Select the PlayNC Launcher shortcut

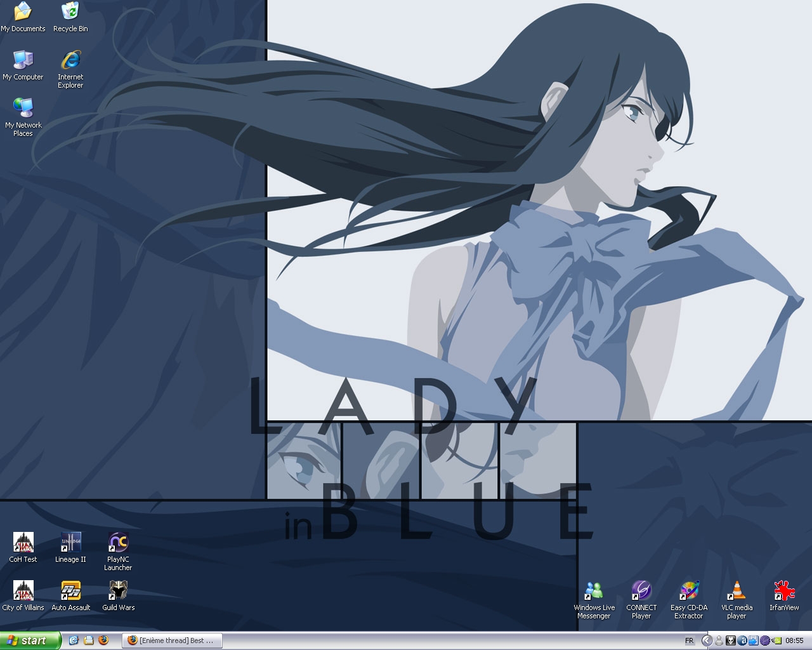[118, 552]
